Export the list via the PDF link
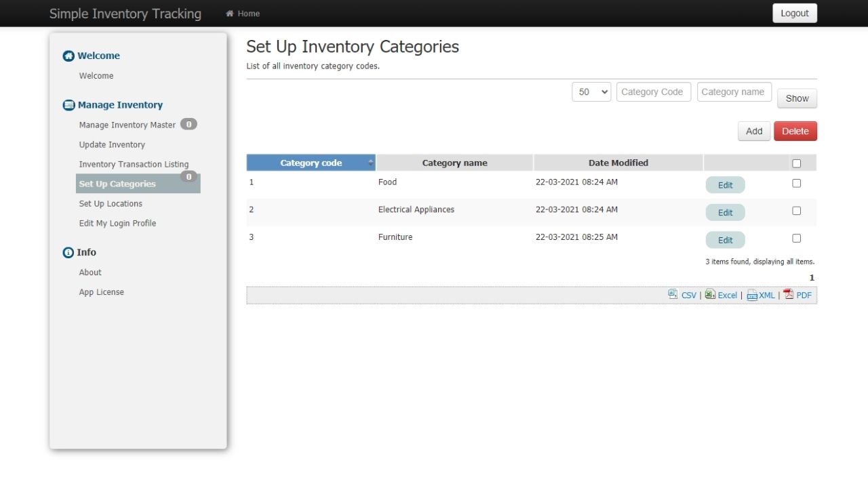Image resolution: width=868 pixels, height=488 pixels. coord(804,296)
